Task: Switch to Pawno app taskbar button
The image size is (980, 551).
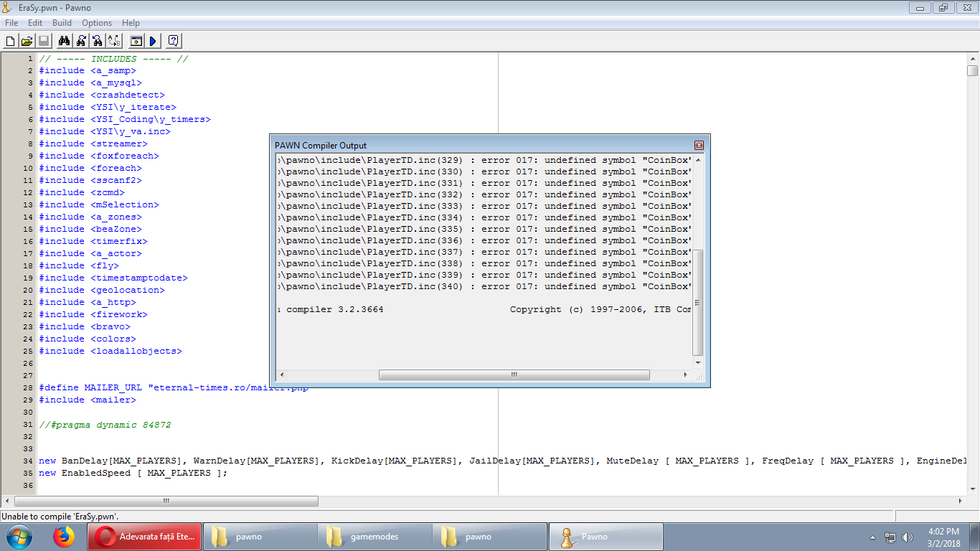Action: click(606, 536)
